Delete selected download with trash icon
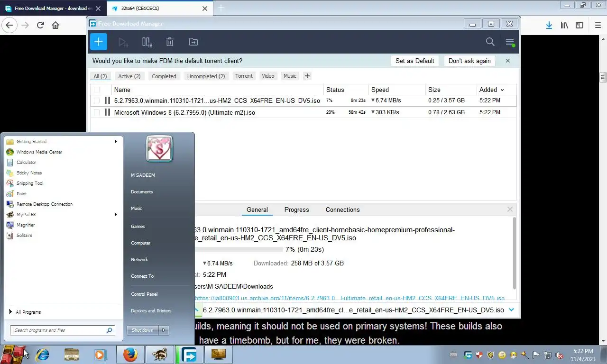 (170, 42)
